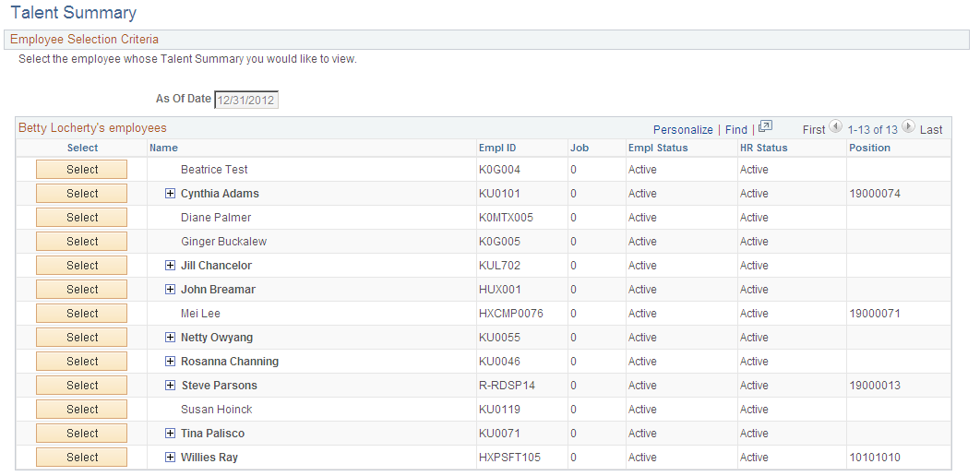Image resolution: width=980 pixels, height=476 pixels.
Task: Expand Steve Parsons' direct reports
Action: 170,386
